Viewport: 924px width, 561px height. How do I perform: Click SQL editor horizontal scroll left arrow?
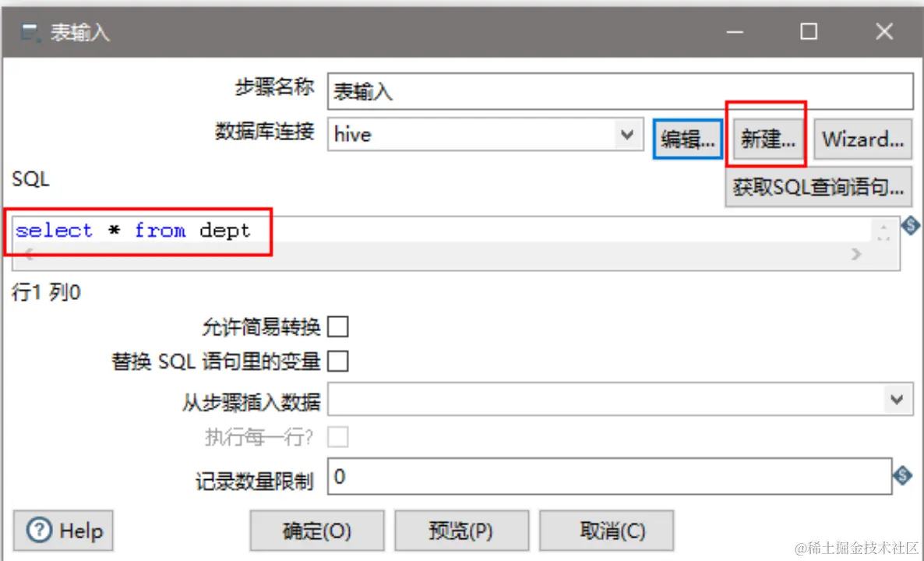[28, 255]
